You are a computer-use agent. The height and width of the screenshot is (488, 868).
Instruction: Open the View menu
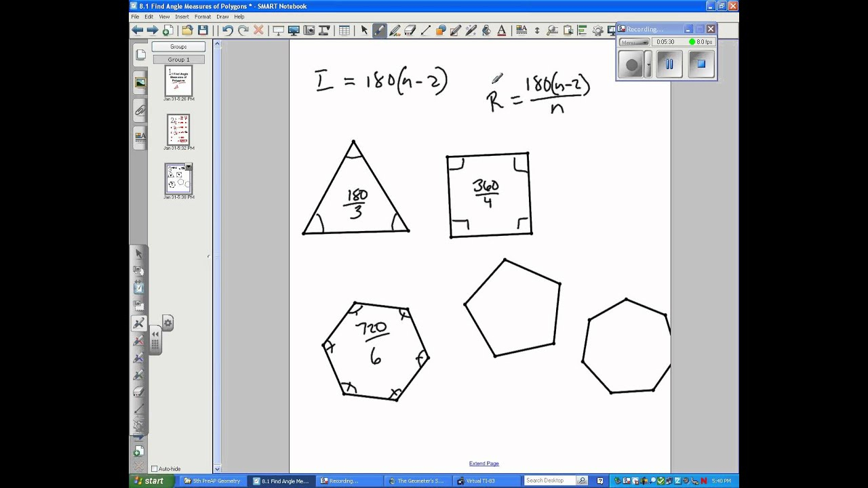click(164, 17)
